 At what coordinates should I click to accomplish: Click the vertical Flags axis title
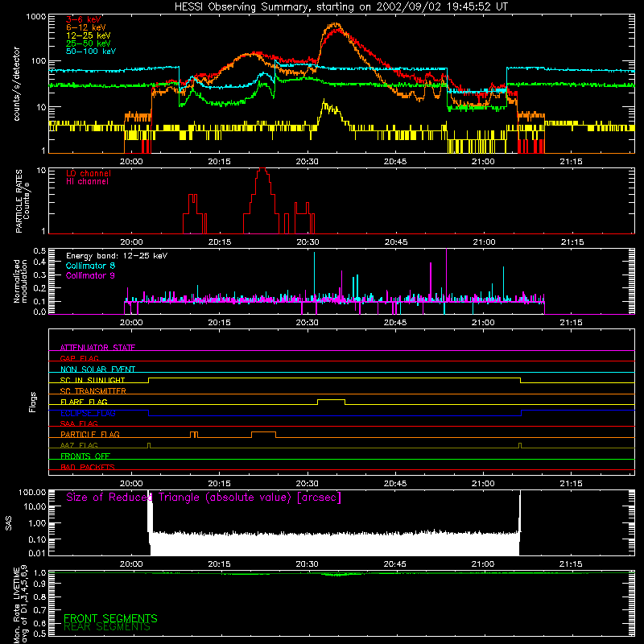[x=32, y=402]
